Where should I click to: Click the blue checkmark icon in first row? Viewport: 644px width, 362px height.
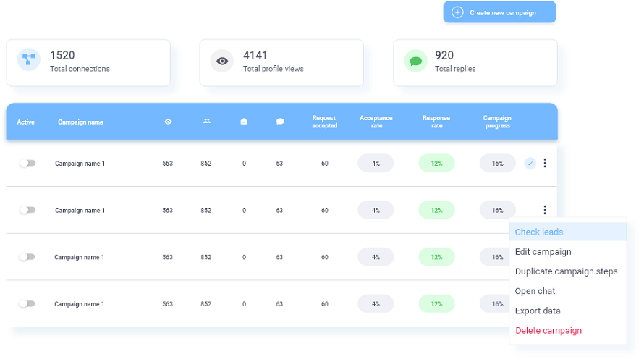530,163
